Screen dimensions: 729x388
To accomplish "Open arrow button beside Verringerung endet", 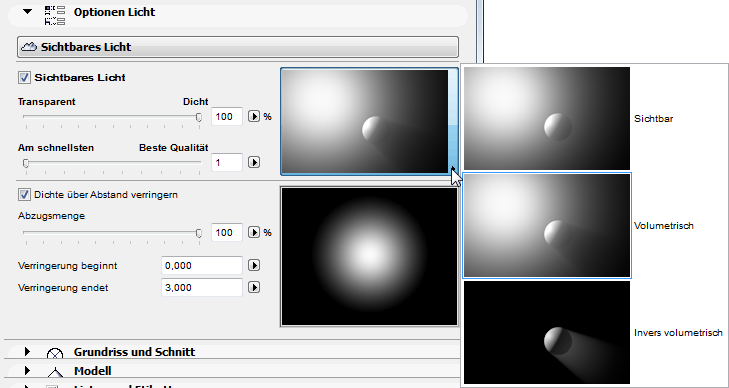I will 253,288.
